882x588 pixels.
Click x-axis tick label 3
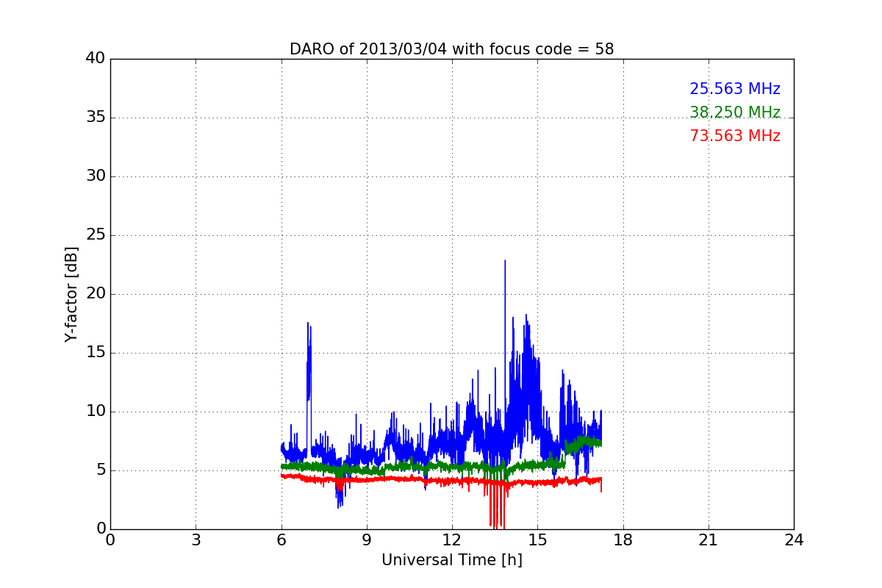[x=196, y=540]
